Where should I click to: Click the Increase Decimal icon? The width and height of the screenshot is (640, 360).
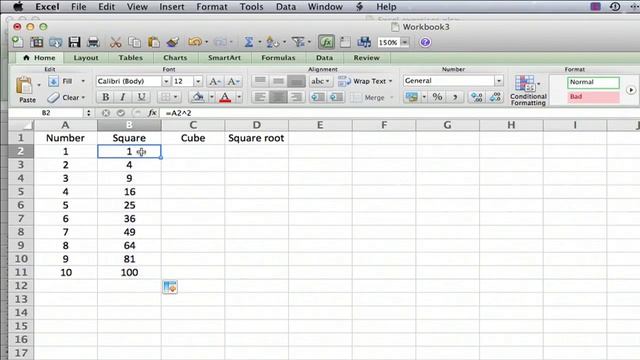[476, 97]
